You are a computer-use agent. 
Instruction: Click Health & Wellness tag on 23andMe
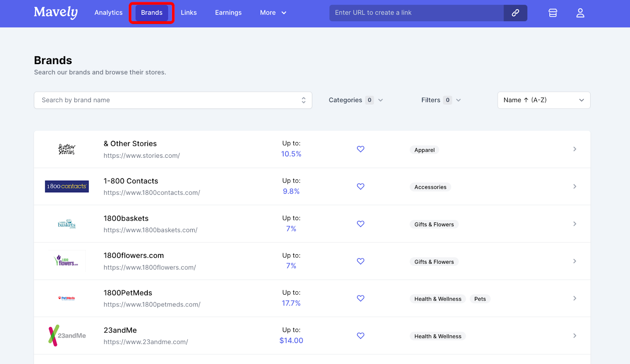coord(438,336)
